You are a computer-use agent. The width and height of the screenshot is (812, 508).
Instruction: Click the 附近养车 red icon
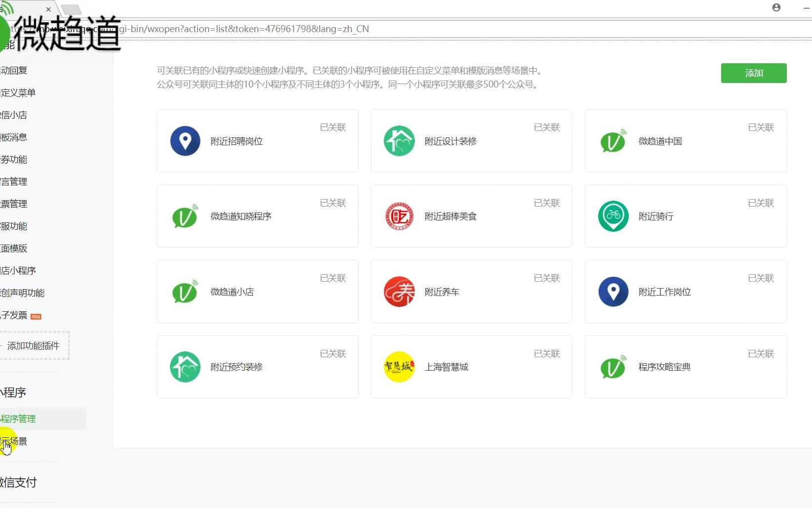pyautogui.click(x=399, y=292)
